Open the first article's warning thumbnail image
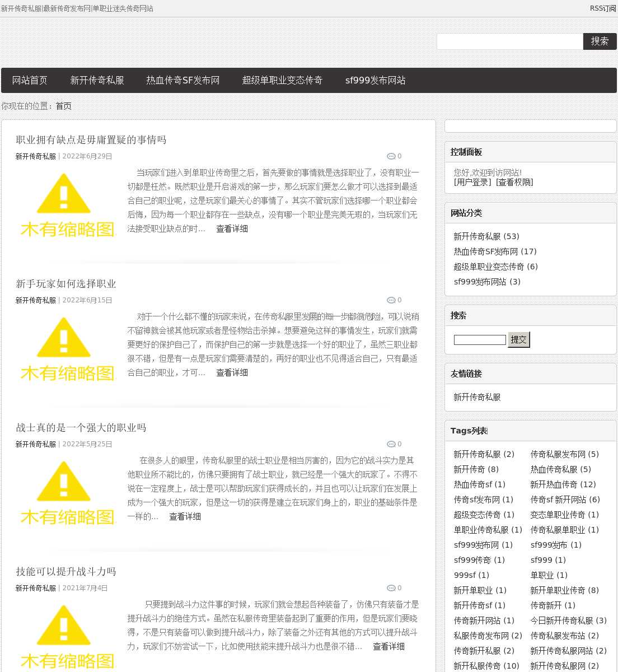Viewport: 618px width, 672px height. point(67,205)
